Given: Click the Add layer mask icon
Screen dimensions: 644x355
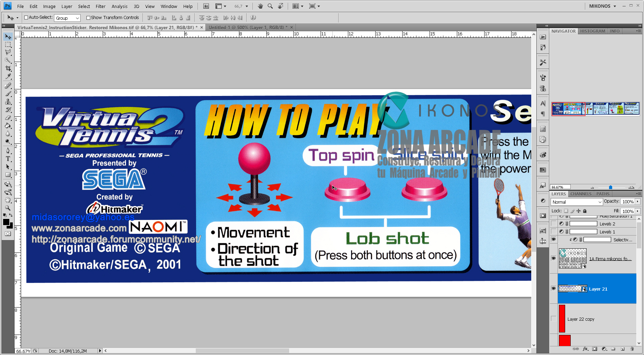Looking at the screenshot, I should [594, 349].
